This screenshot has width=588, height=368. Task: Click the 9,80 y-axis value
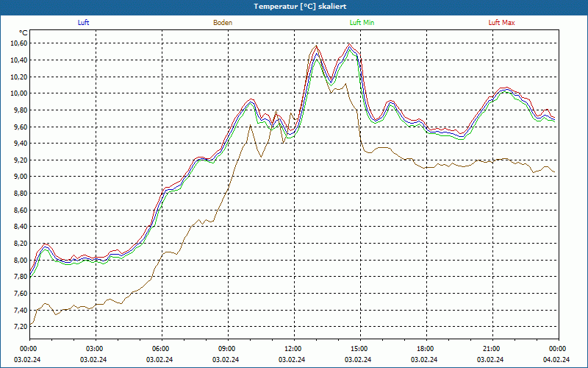point(21,110)
